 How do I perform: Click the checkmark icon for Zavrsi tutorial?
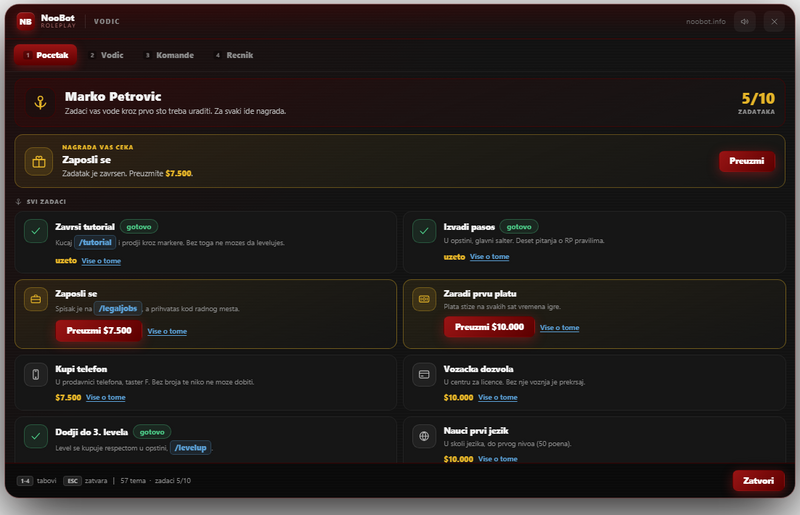pyautogui.click(x=36, y=231)
